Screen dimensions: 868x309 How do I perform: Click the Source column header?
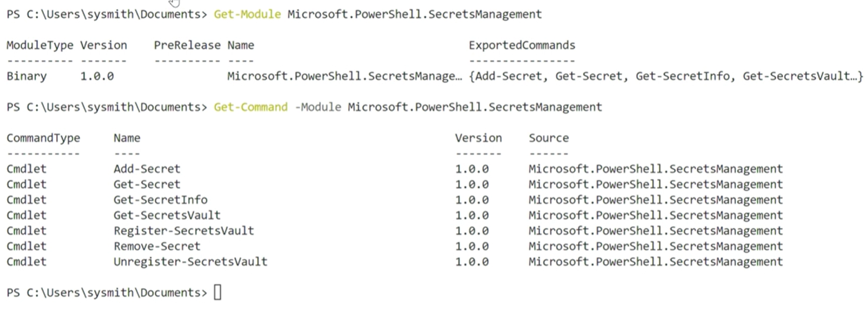coord(549,138)
